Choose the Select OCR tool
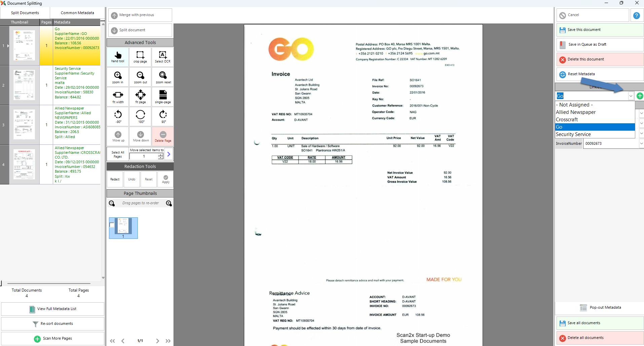Viewport: 644px width, 346px height. coord(163,56)
